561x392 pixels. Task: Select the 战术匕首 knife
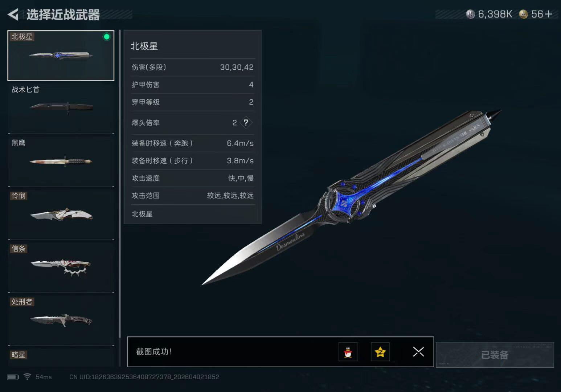coord(61,108)
